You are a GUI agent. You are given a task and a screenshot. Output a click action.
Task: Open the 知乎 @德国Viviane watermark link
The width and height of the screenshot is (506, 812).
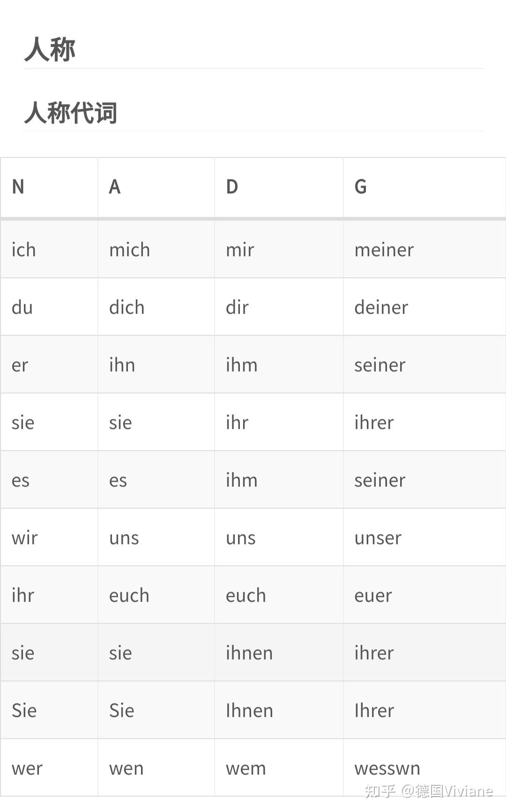[429, 791]
